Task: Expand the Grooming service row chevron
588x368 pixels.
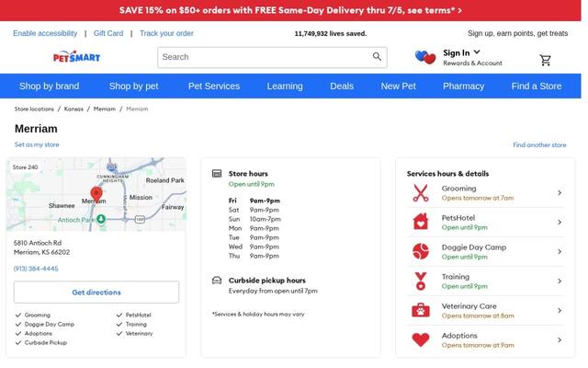Action: coord(560,192)
